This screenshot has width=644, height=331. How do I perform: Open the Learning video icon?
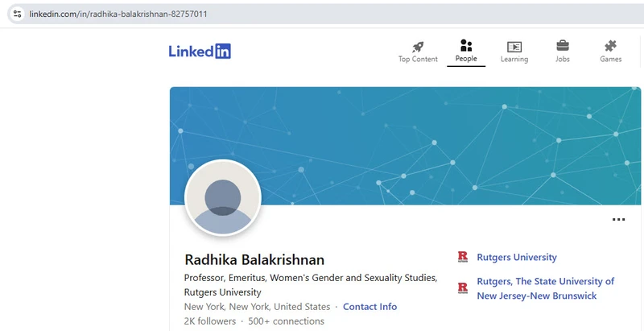tap(514, 47)
